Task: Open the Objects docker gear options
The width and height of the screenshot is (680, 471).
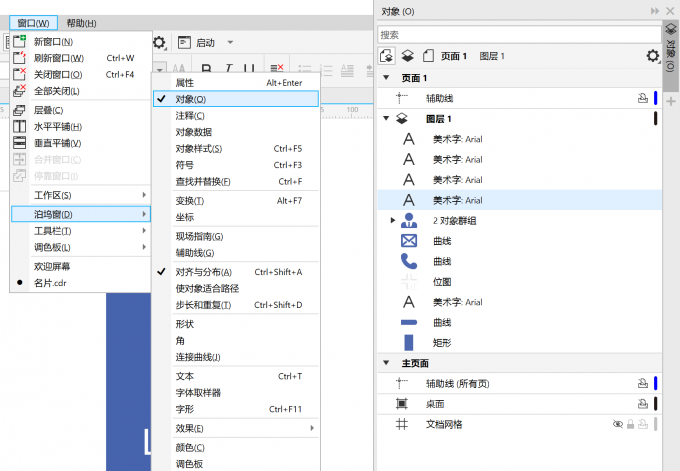Action: [x=653, y=56]
